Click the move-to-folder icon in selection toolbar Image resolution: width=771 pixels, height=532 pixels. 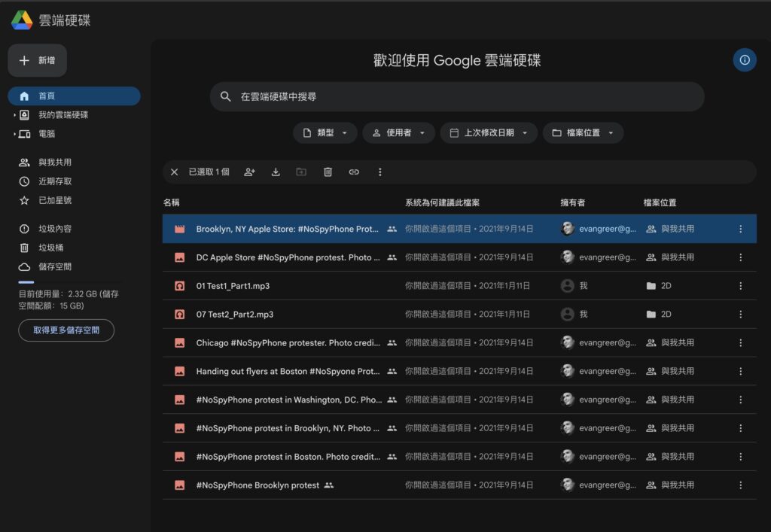tap(301, 172)
